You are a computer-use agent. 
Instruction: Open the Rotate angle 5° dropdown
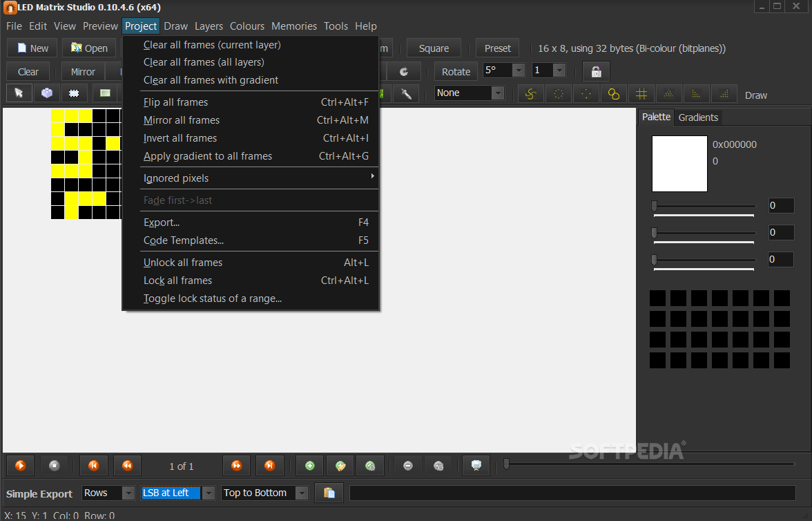coord(518,70)
